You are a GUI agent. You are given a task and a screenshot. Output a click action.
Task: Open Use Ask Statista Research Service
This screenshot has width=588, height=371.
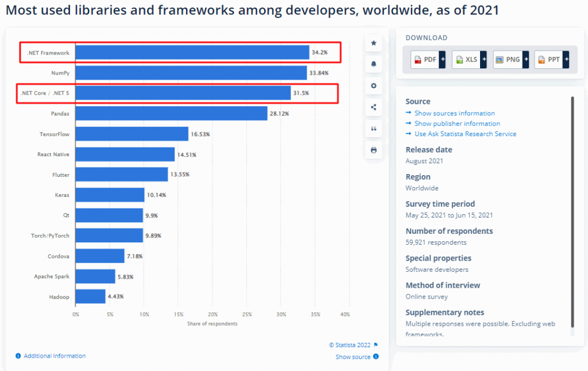pos(465,134)
